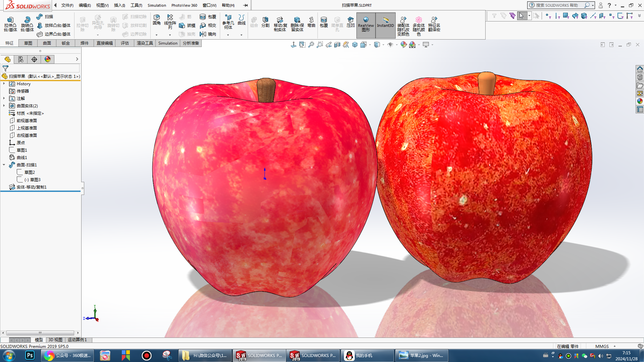Open the 参考几何体 reference geometry tool
The width and height of the screenshot is (644, 362).
228,22
